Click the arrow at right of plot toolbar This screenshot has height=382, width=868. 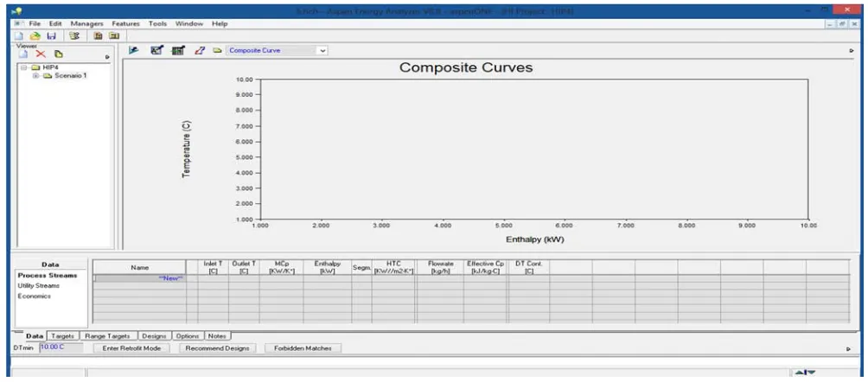click(x=852, y=50)
